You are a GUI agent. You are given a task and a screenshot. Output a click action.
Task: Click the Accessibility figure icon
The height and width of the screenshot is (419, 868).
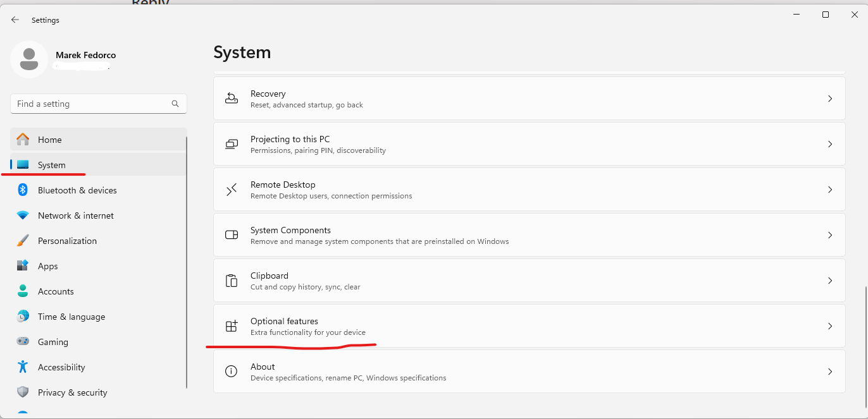(x=23, y=367)
